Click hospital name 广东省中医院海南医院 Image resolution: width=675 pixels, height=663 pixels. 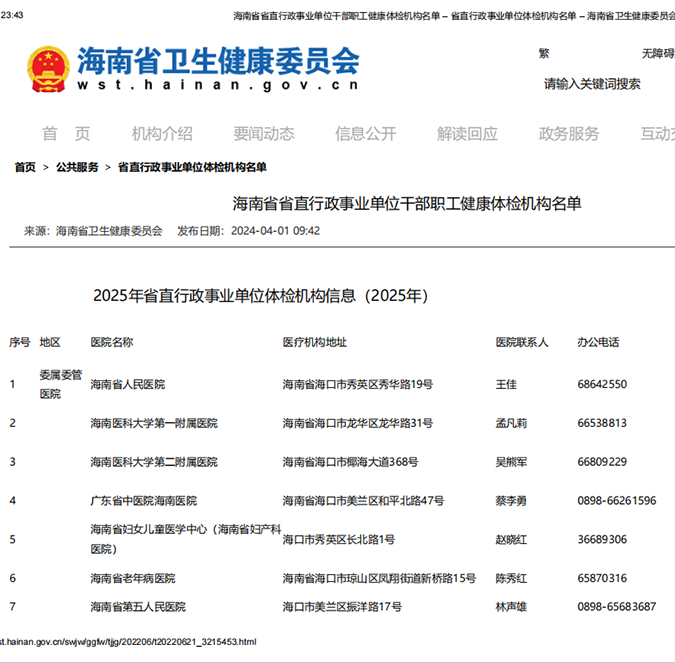144,501
